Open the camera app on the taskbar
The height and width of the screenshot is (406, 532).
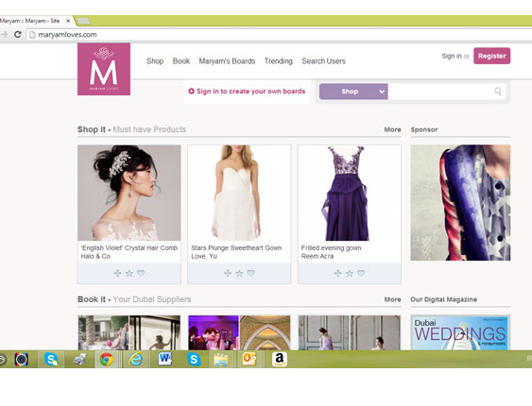tap(22, 359)
